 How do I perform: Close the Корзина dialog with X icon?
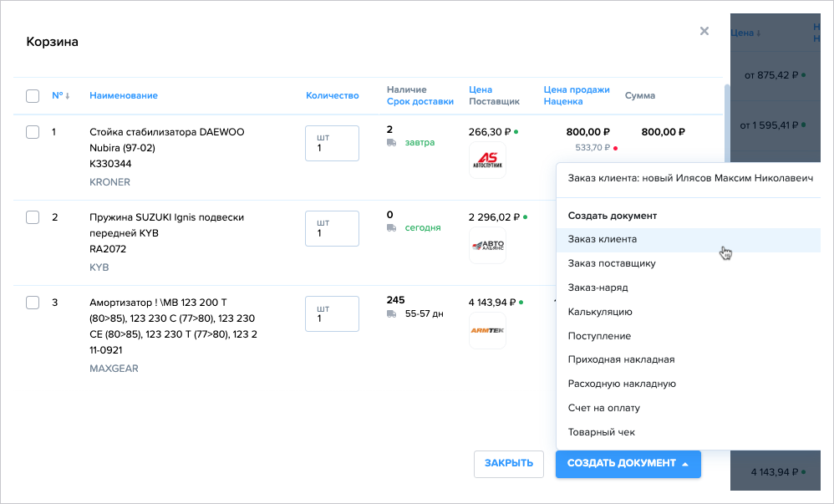tap(704, 31)
